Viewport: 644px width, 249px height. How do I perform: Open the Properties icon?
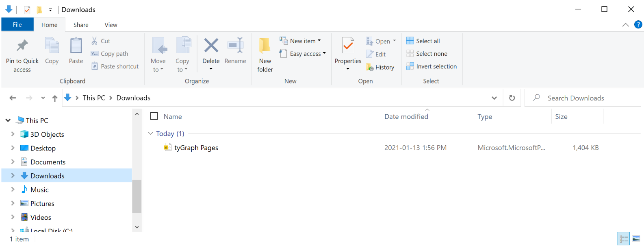(348, 46)
